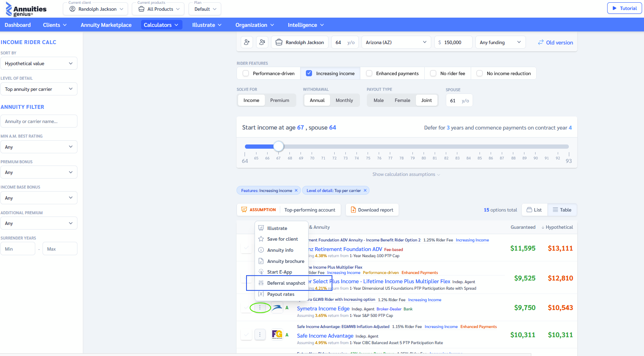The image size is (644, 356).
Task: Click the add new client icon
Action: (x=247, y=42)
